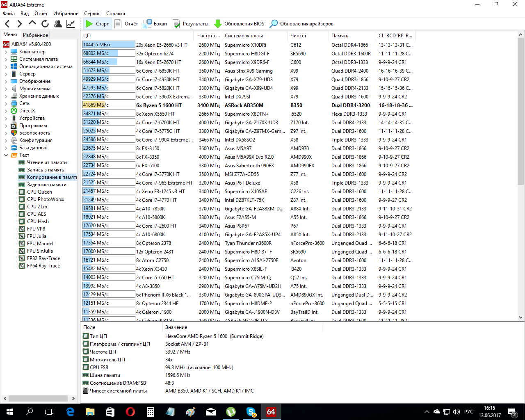
Task: Click the sidebar horizontal scrollbar
Action: (x=39, y=398)
